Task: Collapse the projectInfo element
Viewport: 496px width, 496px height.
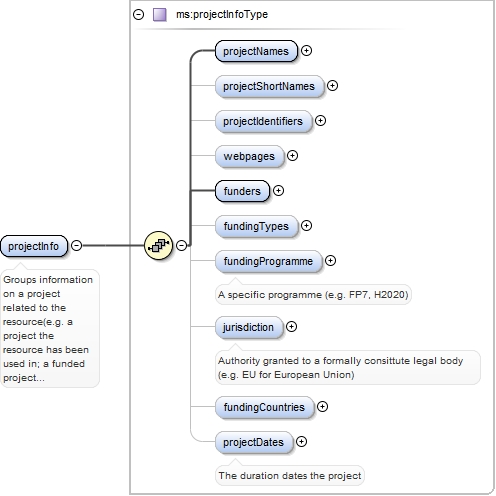Action: click(77, 246)
